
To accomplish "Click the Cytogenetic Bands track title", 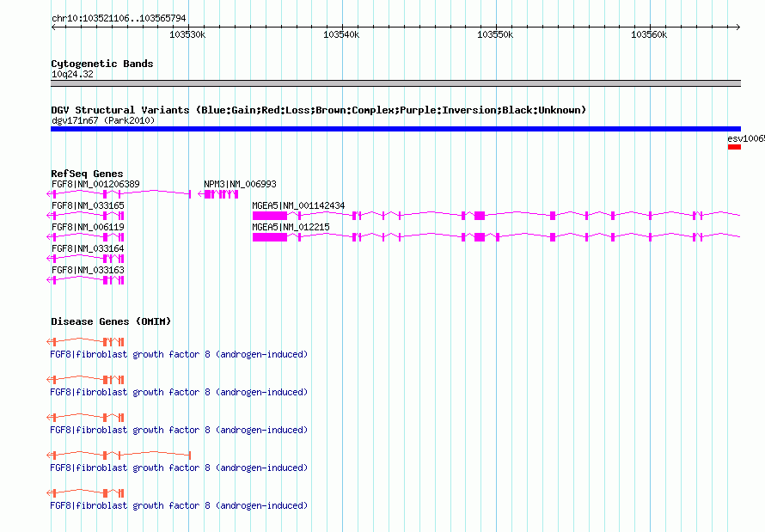I will point(102,64).
